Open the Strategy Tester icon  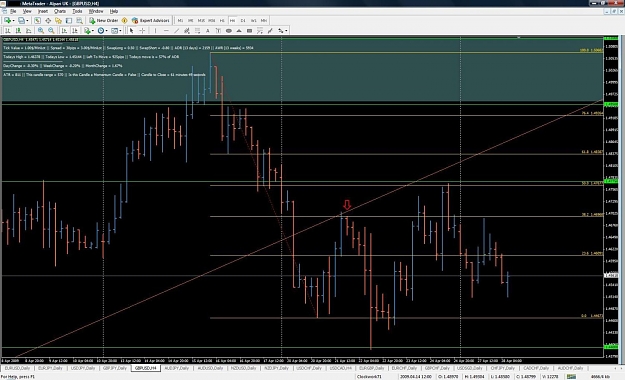(79, 20)
